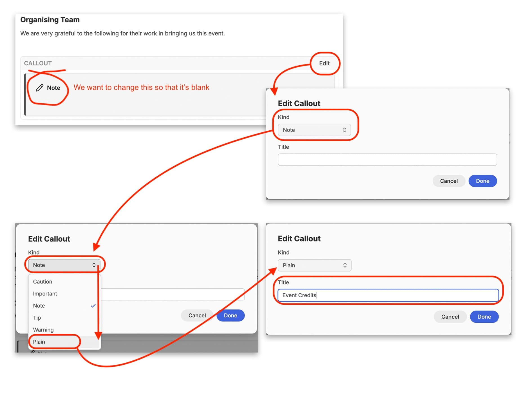Screen dimensions: 532x399
Task: Click chevron arrows on the expanded Note dropdown
Action: click(x=94, y=265)
